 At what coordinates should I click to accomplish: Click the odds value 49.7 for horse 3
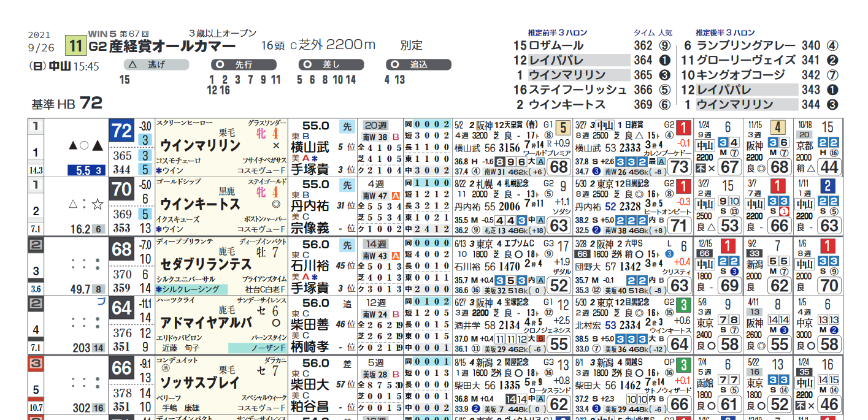coord(80,289)
